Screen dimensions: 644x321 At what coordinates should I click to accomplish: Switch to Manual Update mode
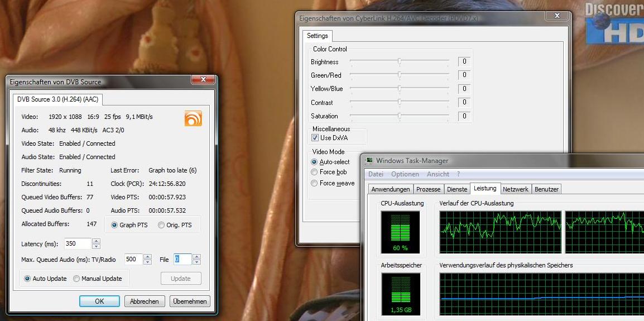[x=76, y=279]
